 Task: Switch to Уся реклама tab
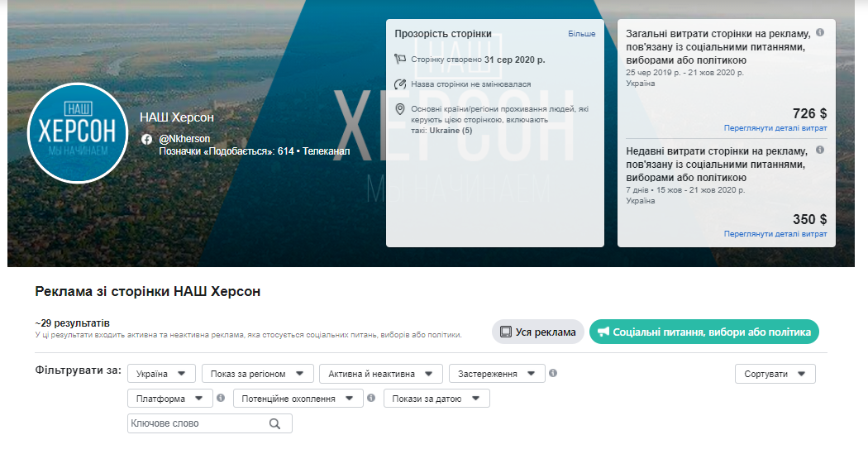click(x=537, y=332)
